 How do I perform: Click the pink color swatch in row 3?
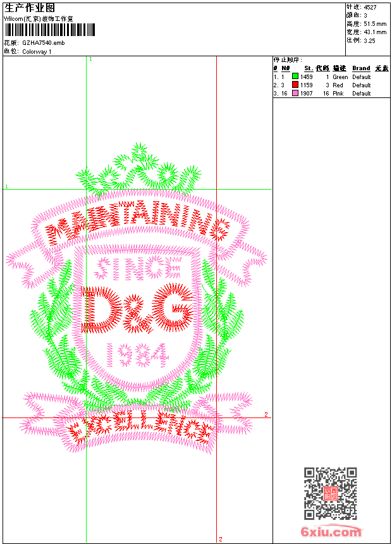295,93
